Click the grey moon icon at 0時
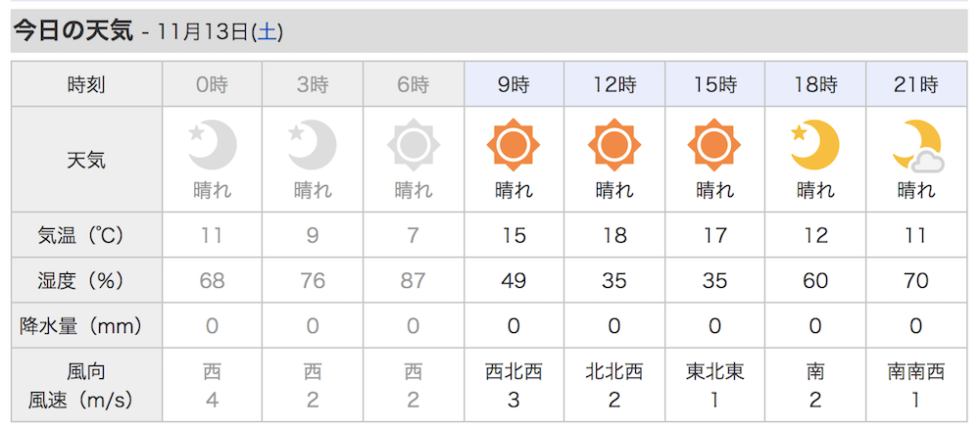 (x=213, y=145)
